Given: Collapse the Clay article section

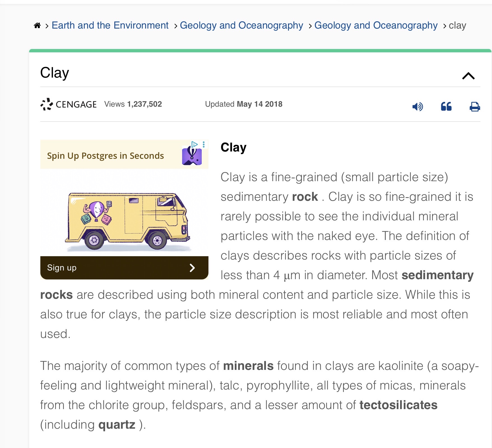Looking at the screenshot, I should [x=468, y=76].
